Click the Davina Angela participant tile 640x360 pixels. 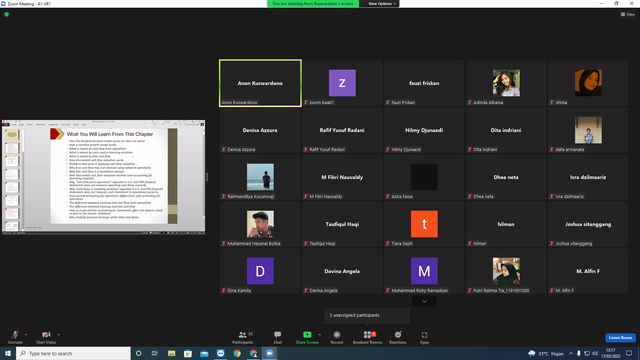(342, 271)
